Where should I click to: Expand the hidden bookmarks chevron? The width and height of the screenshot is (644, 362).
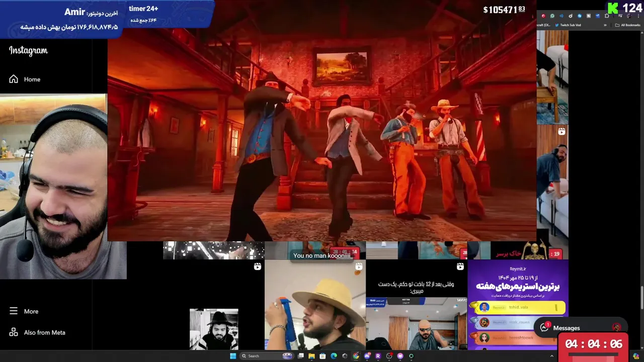[x=605, y=25]
